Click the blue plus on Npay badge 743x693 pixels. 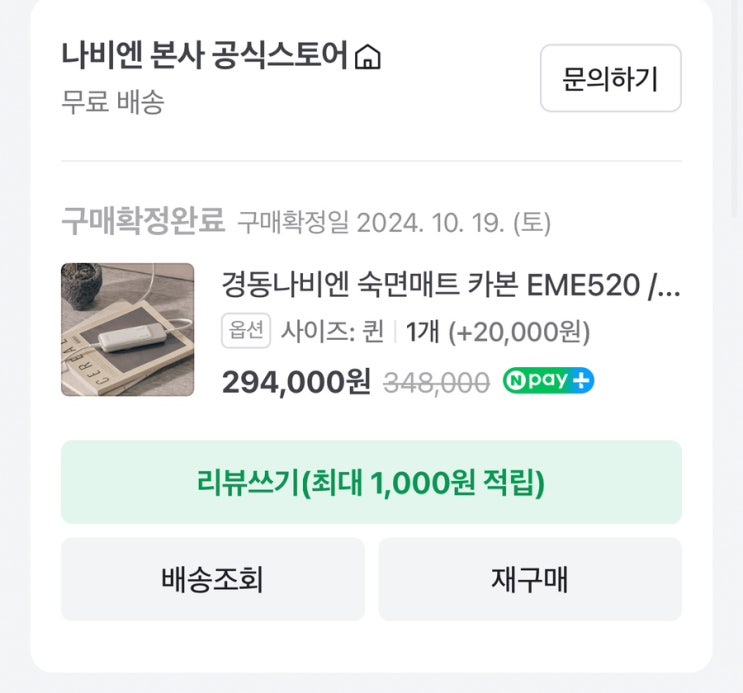pyautogui.click(x=583, y=381)
